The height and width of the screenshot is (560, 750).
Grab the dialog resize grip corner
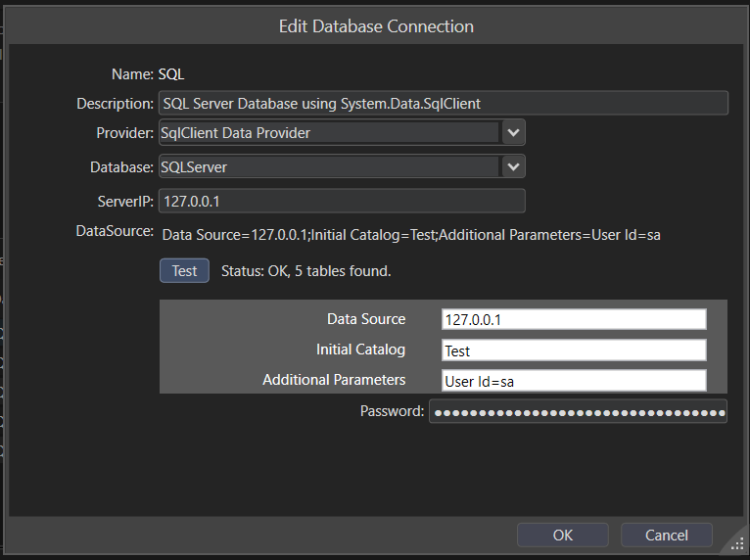[x=737, y=544]
